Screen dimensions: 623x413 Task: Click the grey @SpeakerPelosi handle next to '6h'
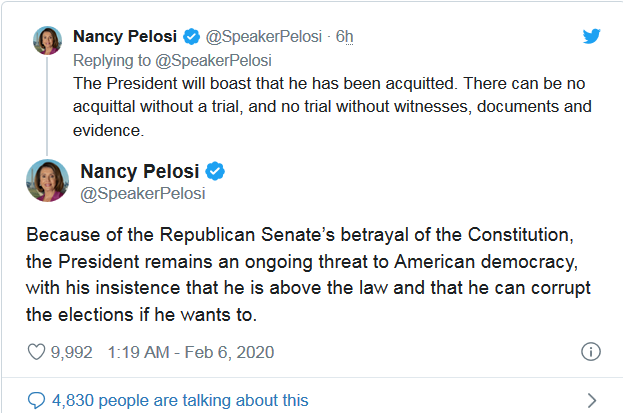tap(265, 37)
